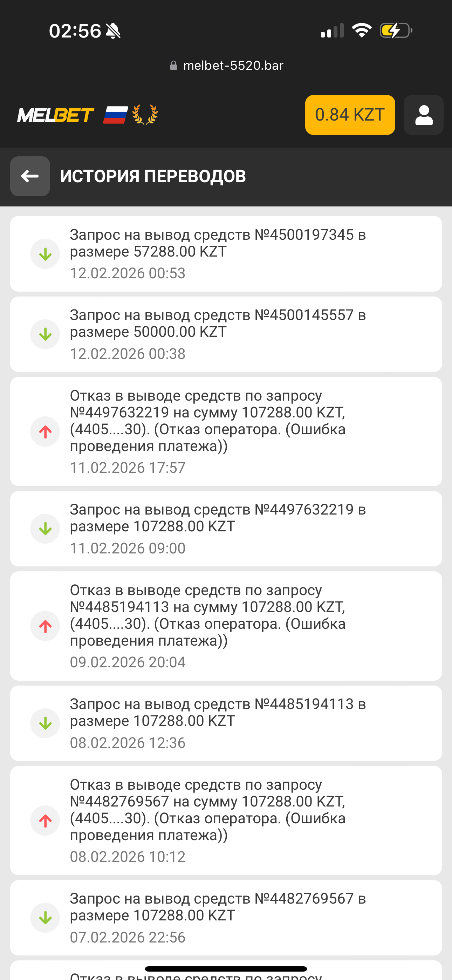Open the user profile icon
The height and width of the screenshot is (980, 452).
click(x=424, y=115)
